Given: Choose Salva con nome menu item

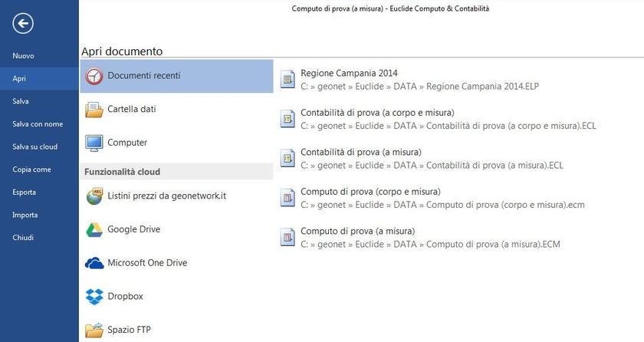Looking at the screenshot, I should click(x=38, y=124).
